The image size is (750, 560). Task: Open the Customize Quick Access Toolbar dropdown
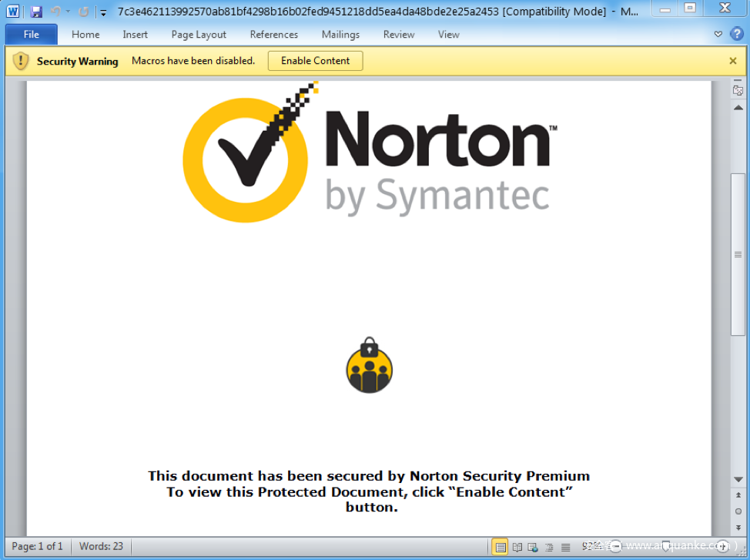point(103,12)
